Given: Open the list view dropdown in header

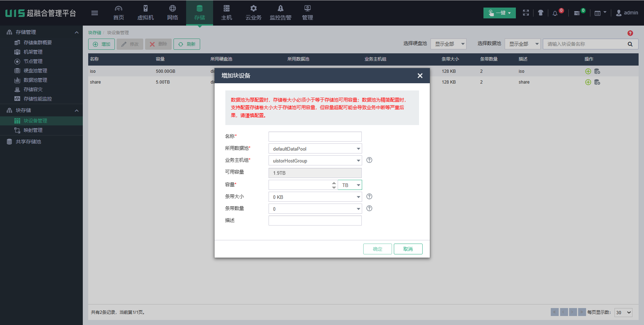Looking at the screenshot, I should 600,13.
